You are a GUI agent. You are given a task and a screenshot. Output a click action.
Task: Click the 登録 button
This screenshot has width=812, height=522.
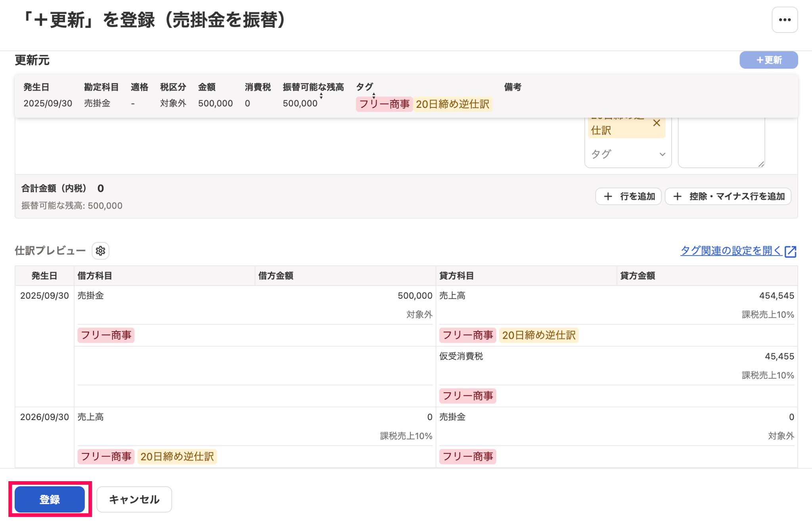pyautogui.click(x=50, y=499)
